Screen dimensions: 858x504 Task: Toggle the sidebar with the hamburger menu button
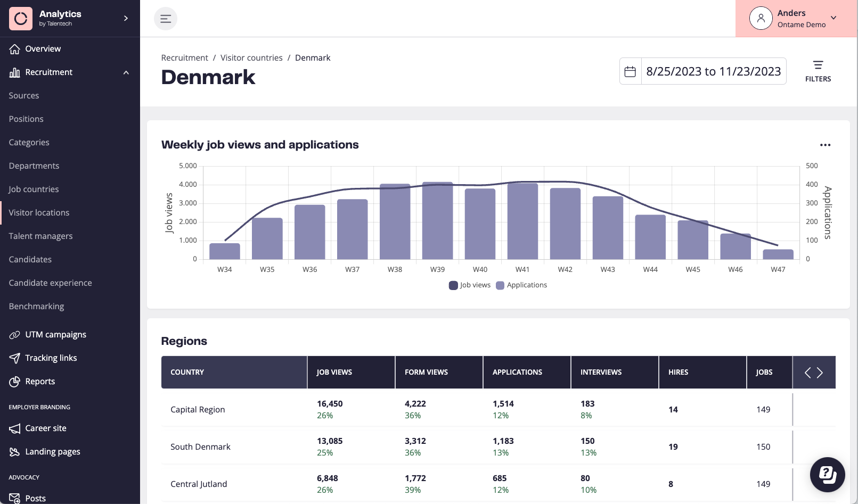(x=166, y=19)
